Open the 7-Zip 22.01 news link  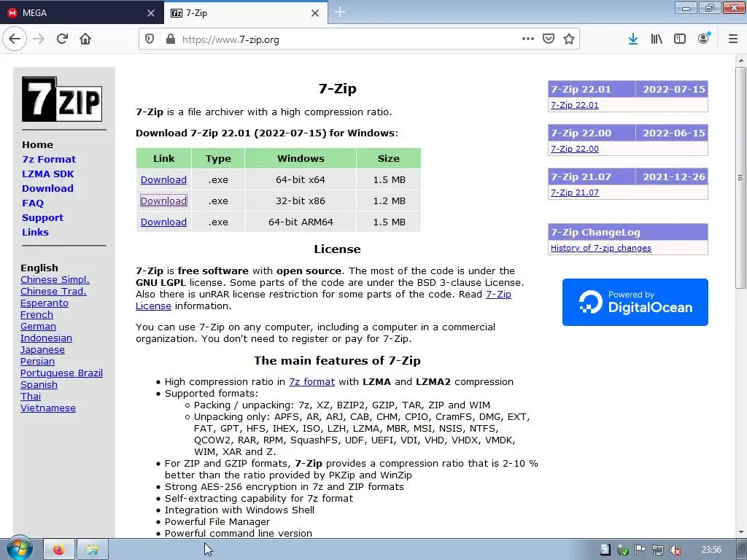575,105
